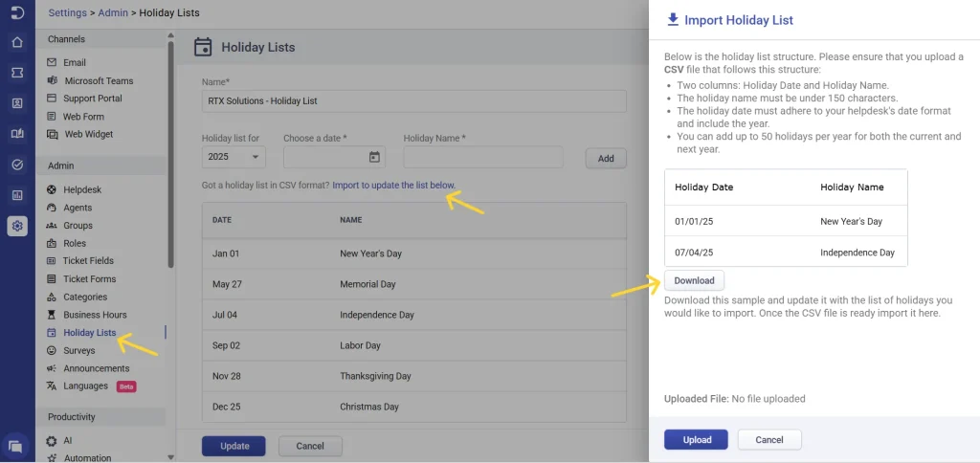This screenshot has width=980, height=463.
Task: Click the checkmark Tasks icon in rail
Action: [17, 165]
